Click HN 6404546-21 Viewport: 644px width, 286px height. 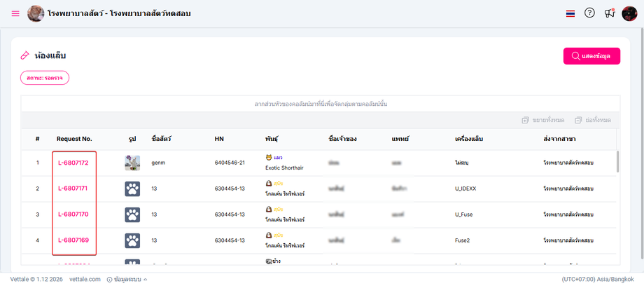pyautogui.click(x=230, y=163)
